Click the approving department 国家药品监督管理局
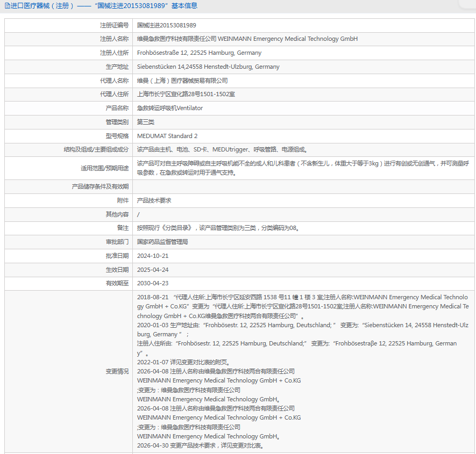 coord(162,242)
